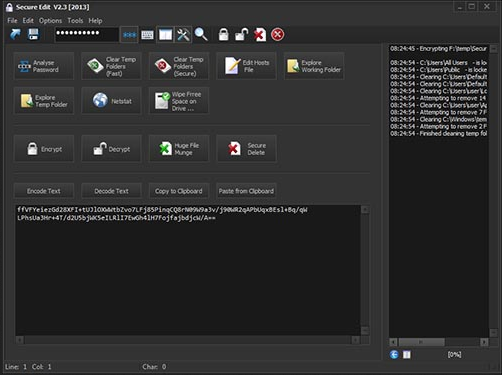Click the 'Char: 0' status bar entry
Viewport: 502px width, 375px height.
pos(154,367)
